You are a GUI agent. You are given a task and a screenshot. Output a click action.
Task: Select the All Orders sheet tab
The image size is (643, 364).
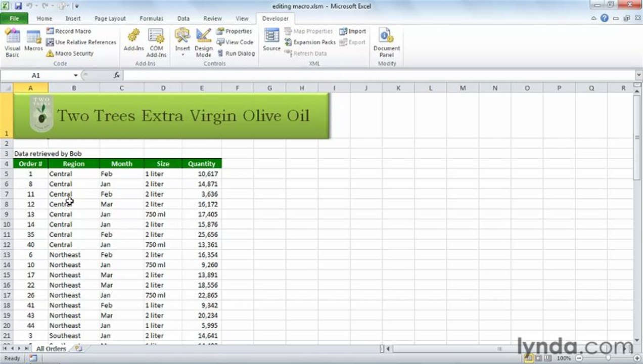point(51,349)
